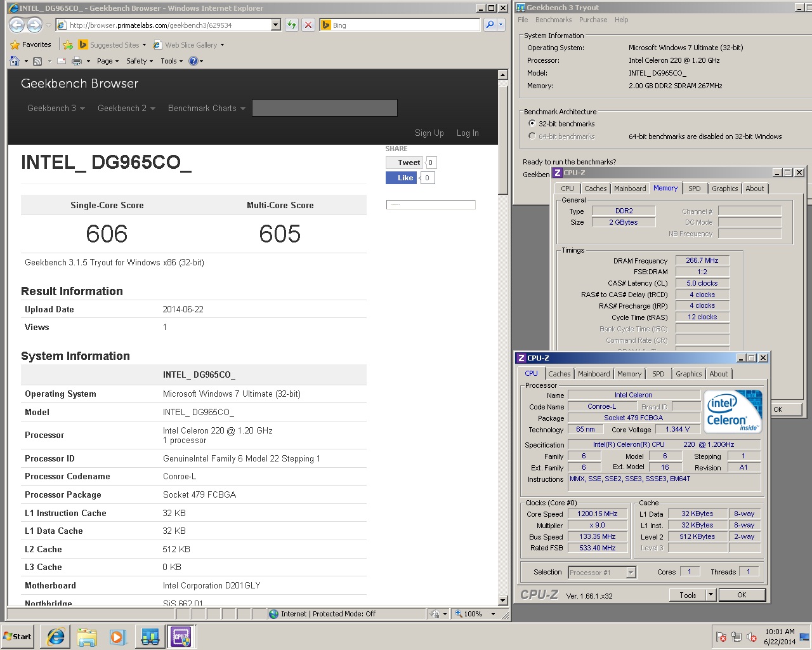Click the Tweet share button
Image resolution: width=812 pixels, height=650 pixels.
coord(404,162)
